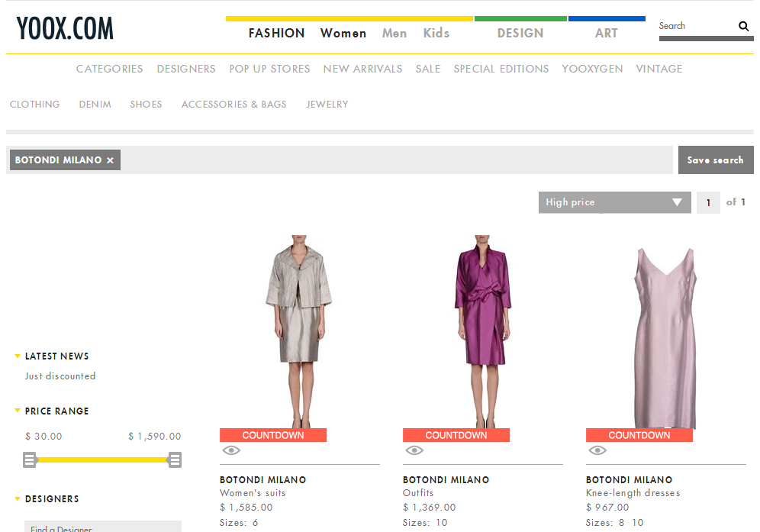Click the $ 30.00 minimum price label

[x=43, y=436]
